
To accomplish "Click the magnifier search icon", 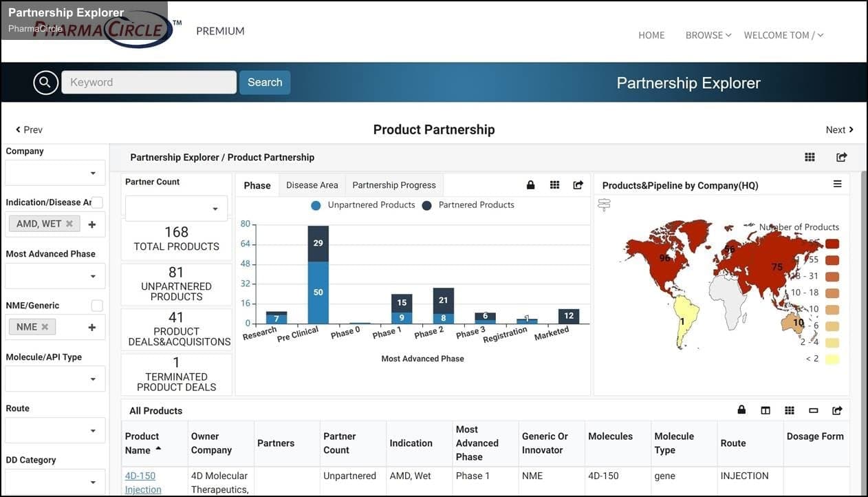I will click(45, 83).
